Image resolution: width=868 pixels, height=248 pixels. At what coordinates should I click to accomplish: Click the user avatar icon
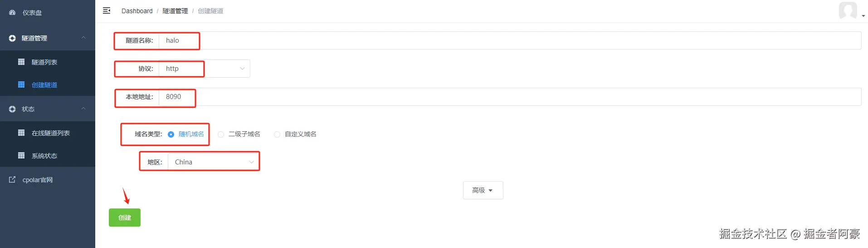[848, 10]
